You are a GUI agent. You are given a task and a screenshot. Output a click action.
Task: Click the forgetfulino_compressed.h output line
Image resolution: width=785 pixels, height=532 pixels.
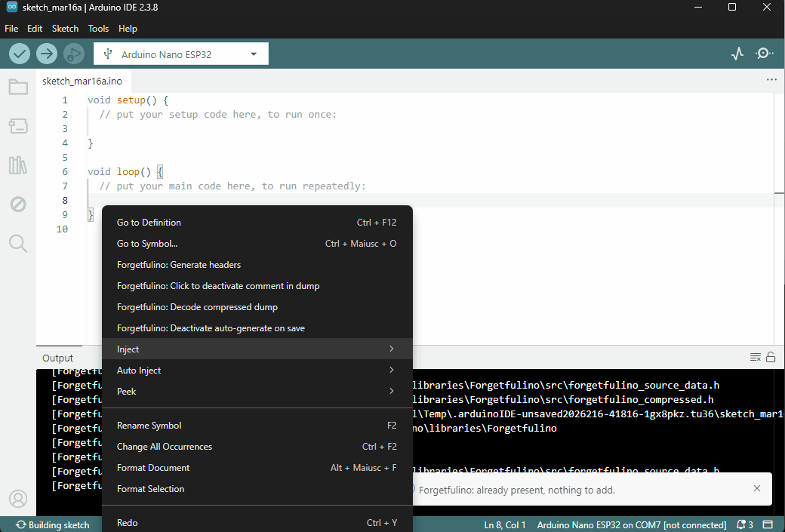pos(563,399)
